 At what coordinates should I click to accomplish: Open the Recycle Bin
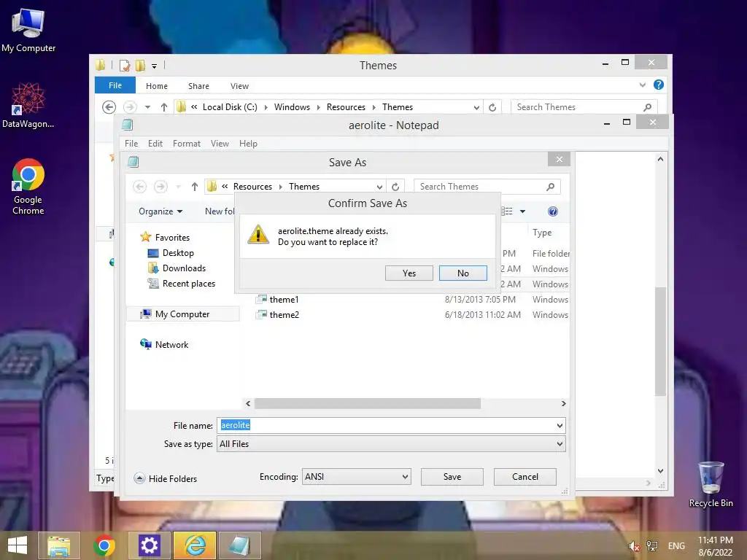click(711, 484)
